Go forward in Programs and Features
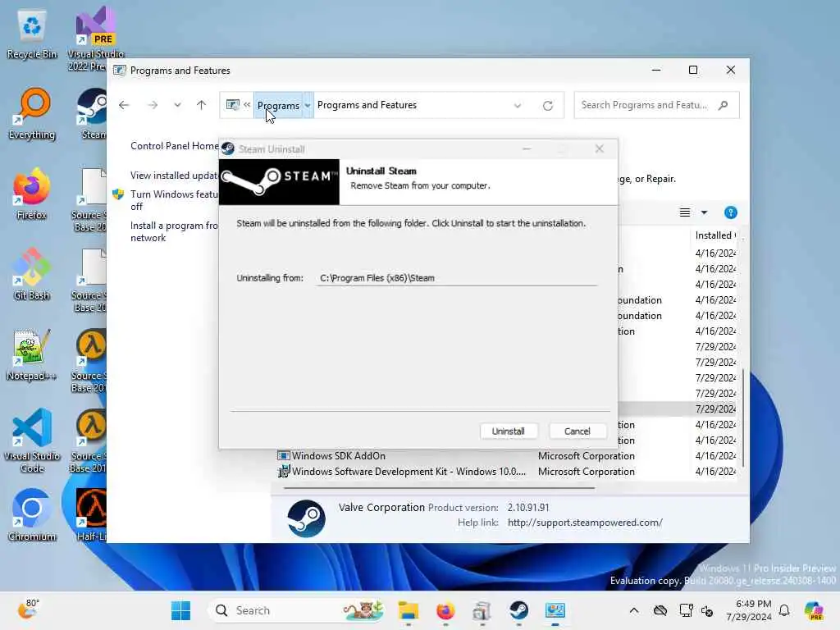This screenshot has width=840, height=630. [x=153, y=105]
